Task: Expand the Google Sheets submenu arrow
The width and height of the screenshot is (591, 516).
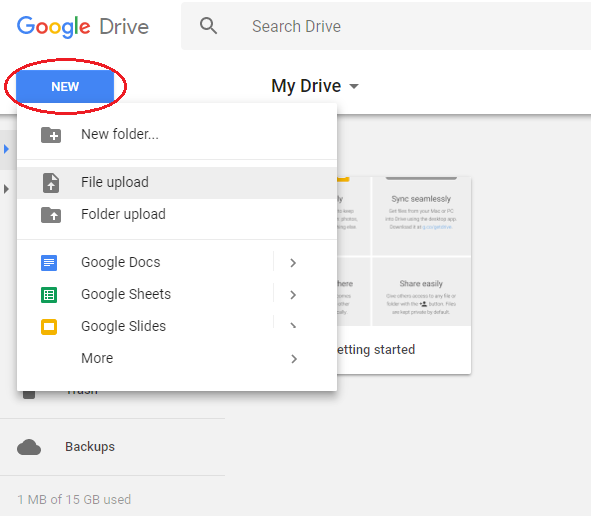Action: point(293,295)
